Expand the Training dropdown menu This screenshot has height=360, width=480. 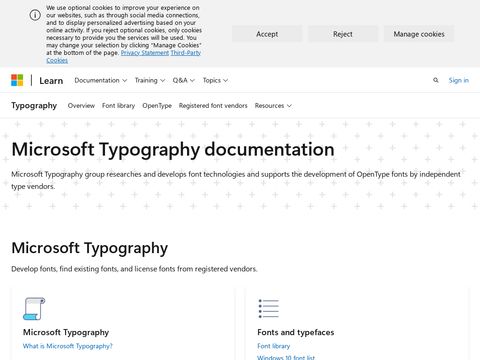[x=150, y=80]
